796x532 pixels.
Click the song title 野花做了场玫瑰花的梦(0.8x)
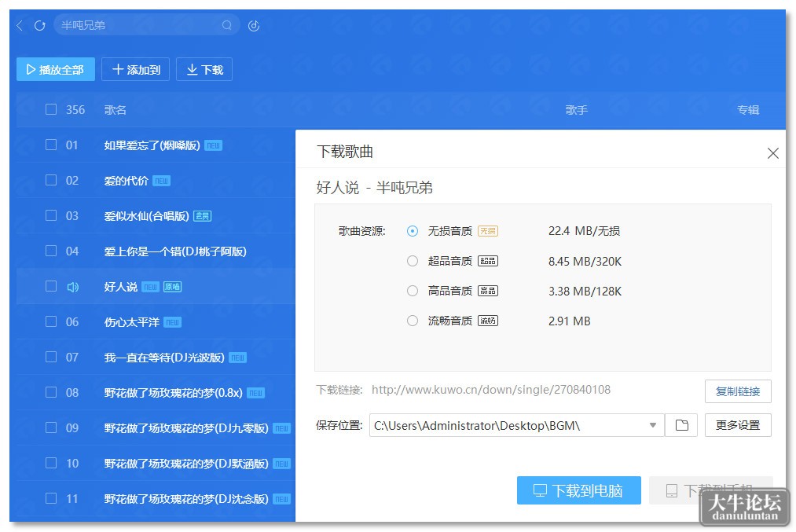[x=173, y=393]
